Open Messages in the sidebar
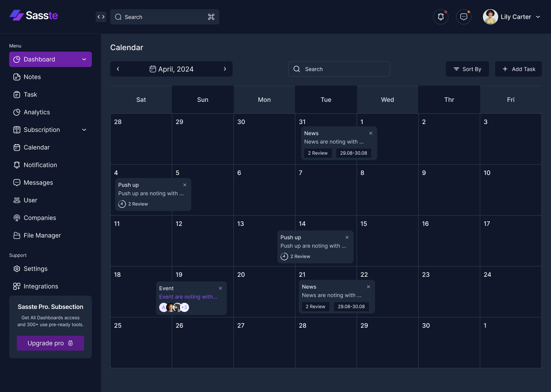 click(x=51, y=183)
